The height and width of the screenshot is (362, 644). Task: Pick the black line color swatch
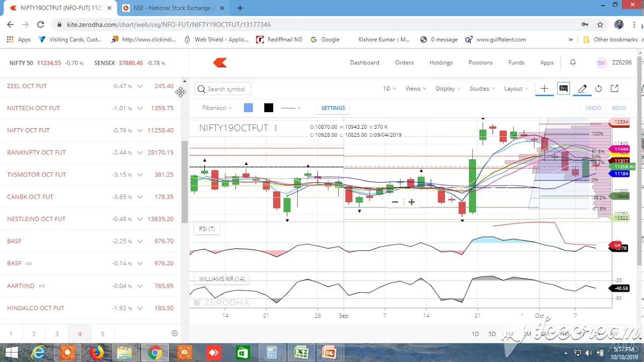pos(269,108)
